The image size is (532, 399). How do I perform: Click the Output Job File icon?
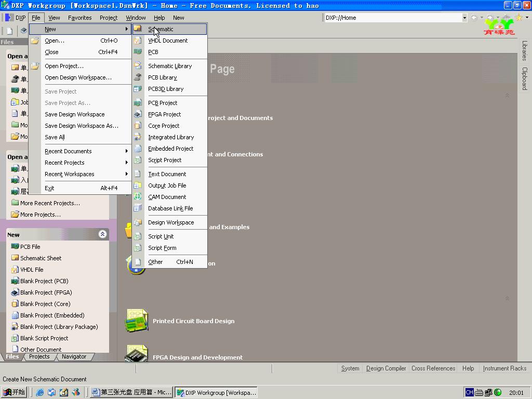pyautogui.click(x=138, y=185)
